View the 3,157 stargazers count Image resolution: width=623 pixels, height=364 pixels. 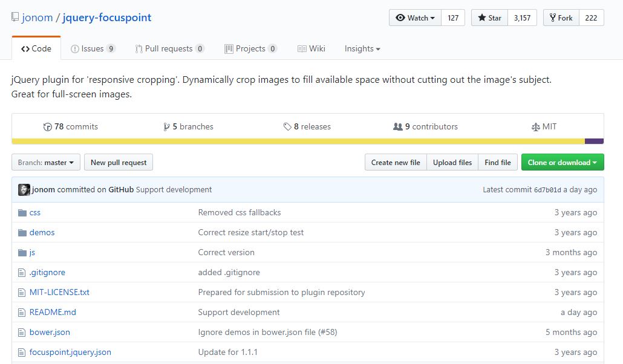coord(522,18)
